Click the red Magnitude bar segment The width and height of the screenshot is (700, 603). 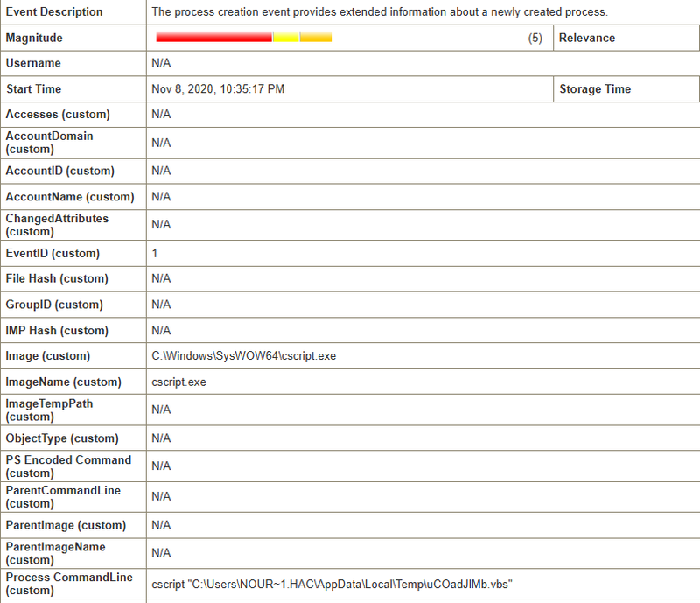213,38
